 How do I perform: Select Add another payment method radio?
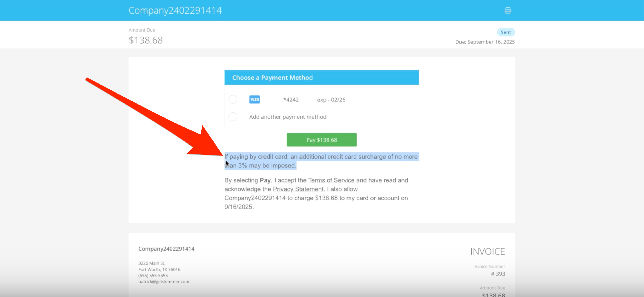point(233,117)
